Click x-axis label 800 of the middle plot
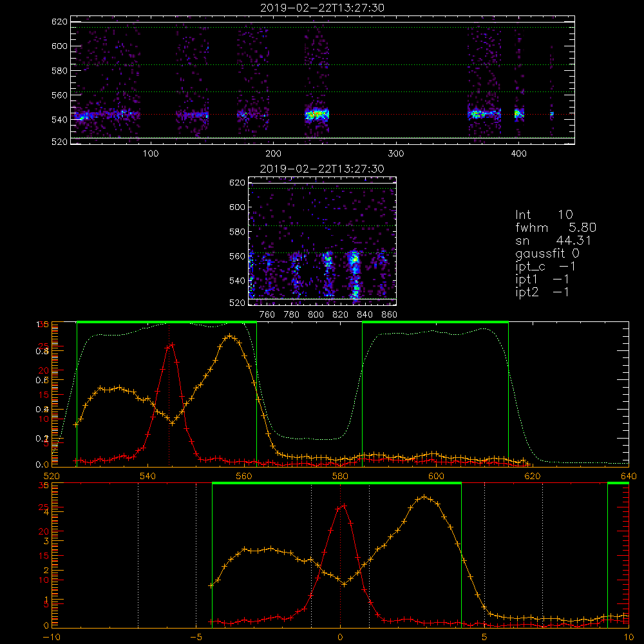This screenshot has height=644, width=644. [x=316, y=315]
